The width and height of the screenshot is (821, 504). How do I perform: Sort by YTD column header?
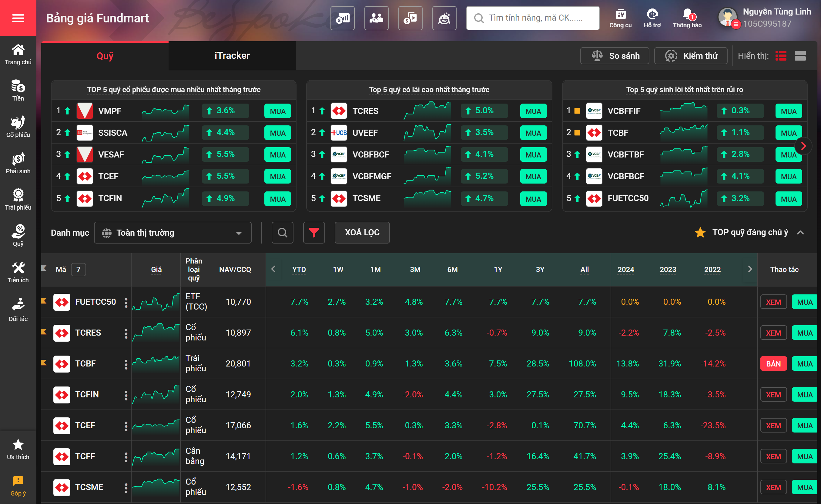point(299,269)
